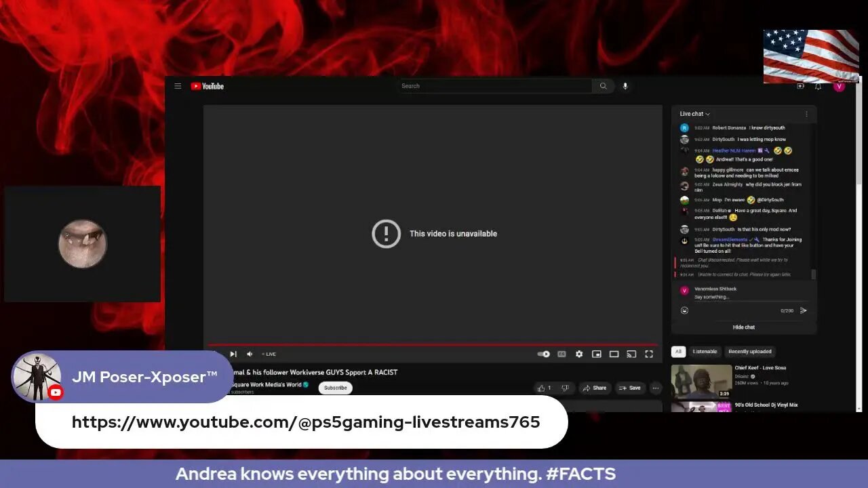Focus the 'Say something...' chat input
The image size is (868, 488).
[750, 297]
